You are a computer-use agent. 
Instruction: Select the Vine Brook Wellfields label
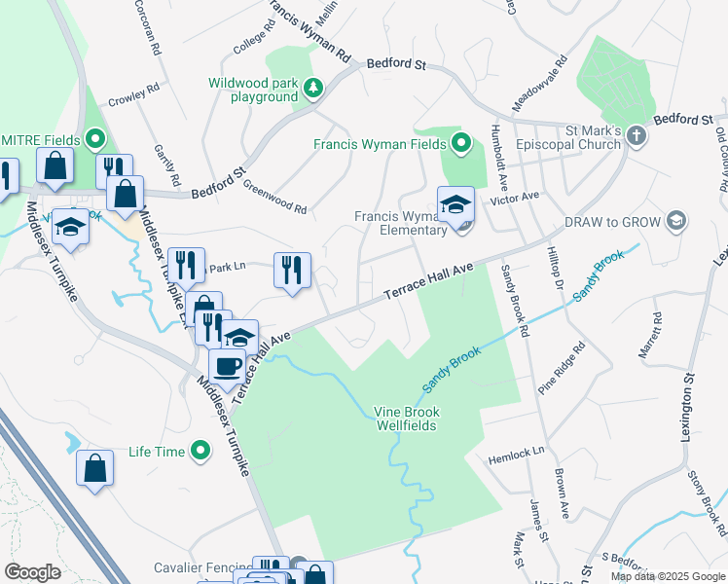coord(407,419)
